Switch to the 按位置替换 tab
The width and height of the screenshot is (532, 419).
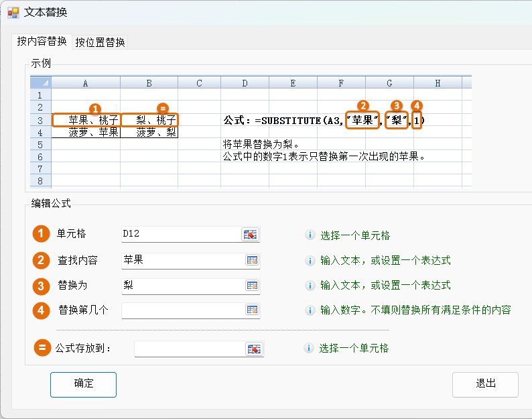pyautogui.click(x=100, y=42)
